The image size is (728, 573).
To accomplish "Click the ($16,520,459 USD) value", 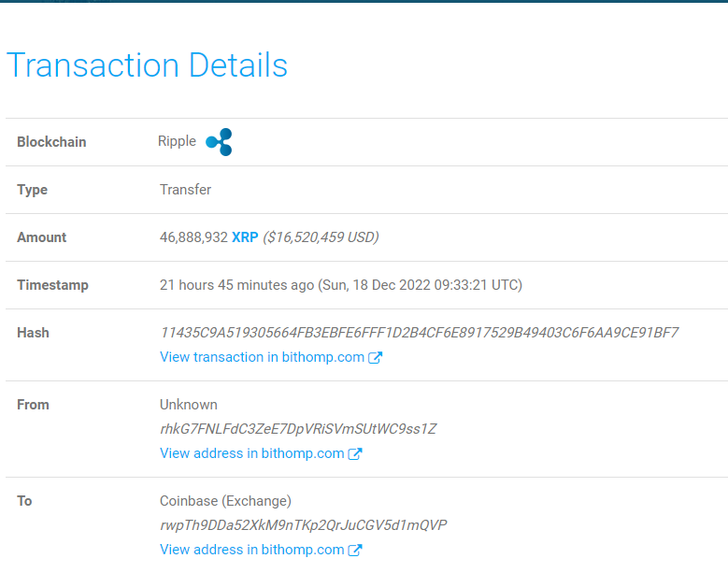I will click(x=321, y=237).
